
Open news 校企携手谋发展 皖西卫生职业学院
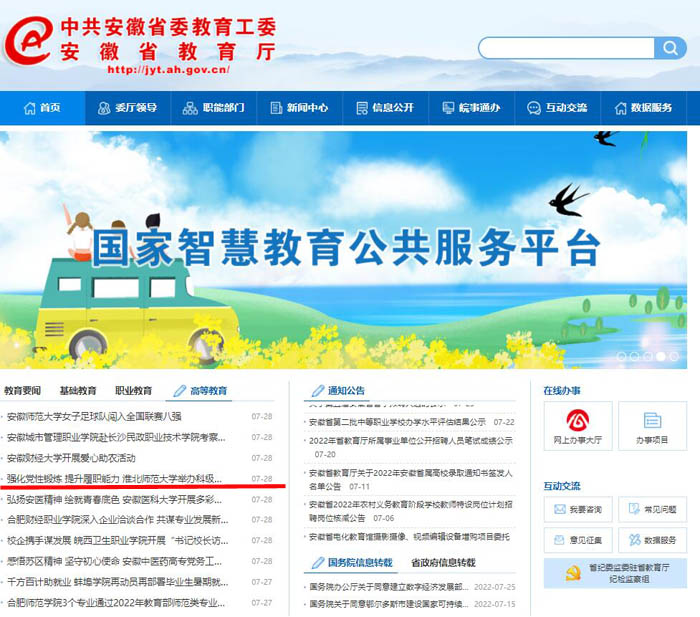point(117,541)
